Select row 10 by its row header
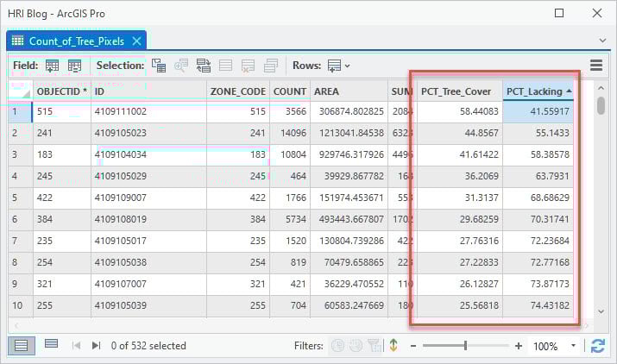This screenshot has width=617, height=364. click(x=20, y=305)
